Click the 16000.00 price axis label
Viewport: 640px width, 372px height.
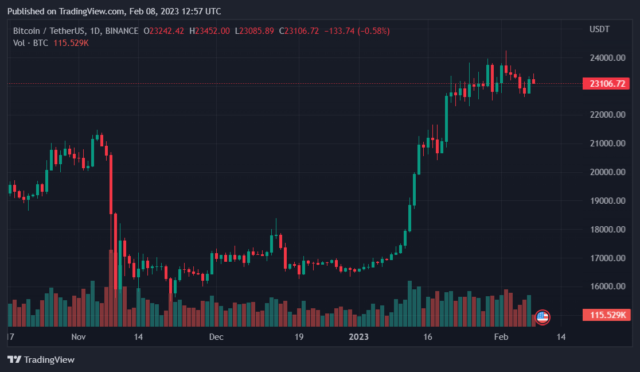point(607,286)
